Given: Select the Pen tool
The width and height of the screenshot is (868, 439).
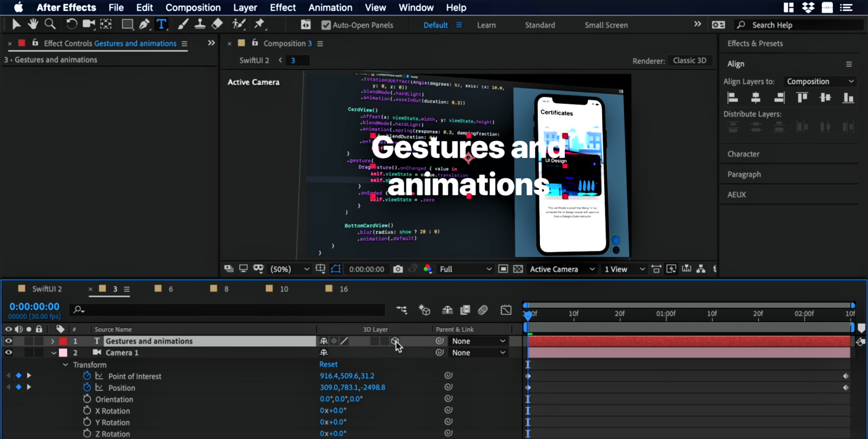Looking at the screenshot, I should pos(144,24).
